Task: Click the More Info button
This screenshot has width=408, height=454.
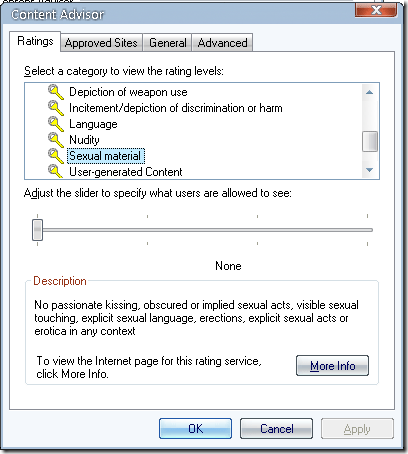Action: [x=332, y=366]
